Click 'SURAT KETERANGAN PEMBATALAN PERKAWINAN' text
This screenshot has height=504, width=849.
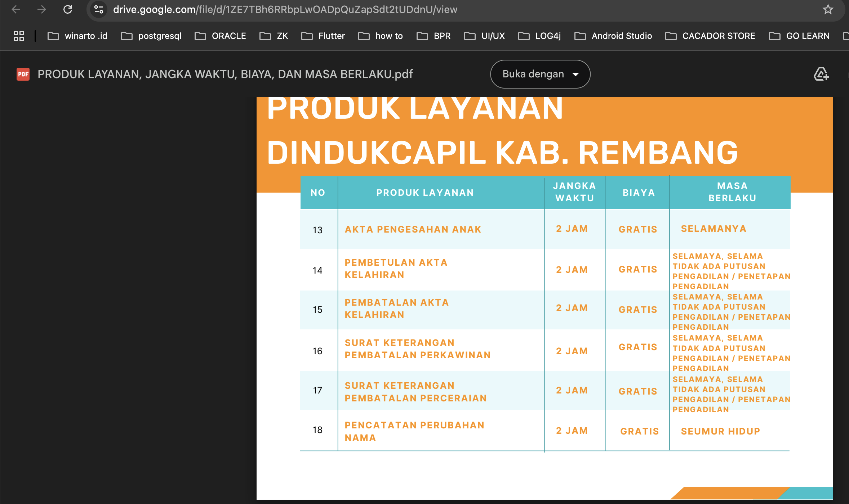(418, 349)
